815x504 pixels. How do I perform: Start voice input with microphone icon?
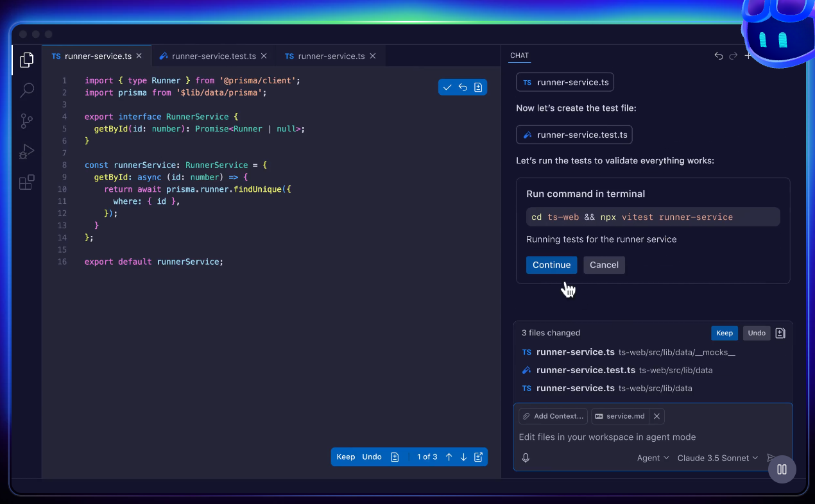tap(526, 458)
